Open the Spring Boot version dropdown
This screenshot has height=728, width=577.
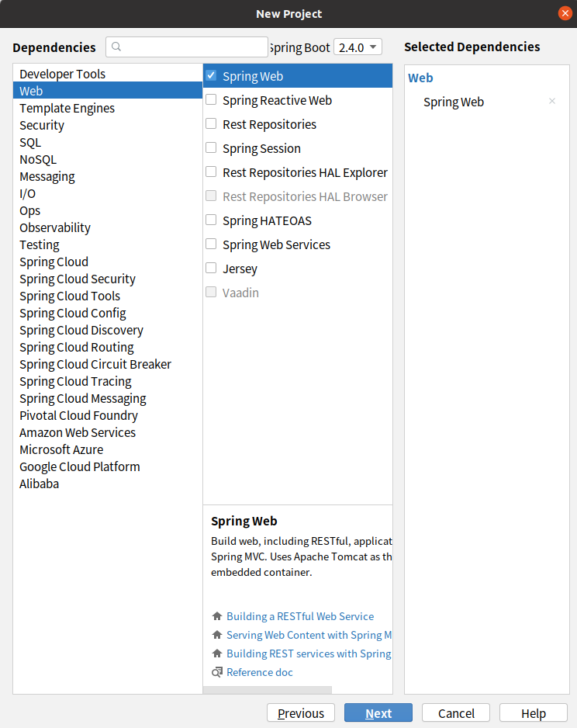[358, 47]
